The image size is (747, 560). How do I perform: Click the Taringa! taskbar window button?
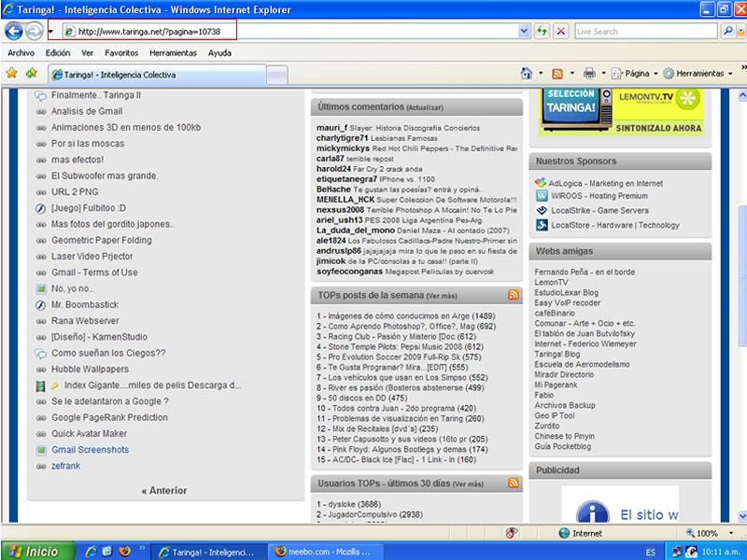point(209,552)
